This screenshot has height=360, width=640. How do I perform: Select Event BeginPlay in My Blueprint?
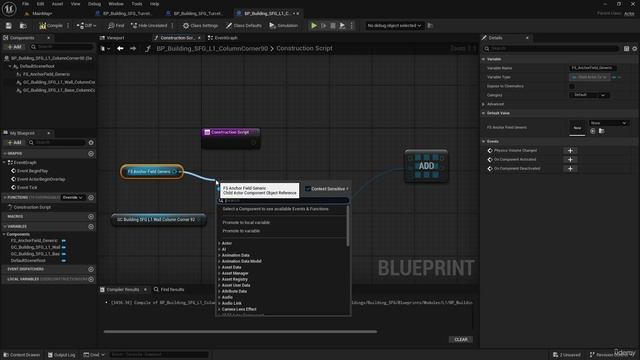(32, 171)
